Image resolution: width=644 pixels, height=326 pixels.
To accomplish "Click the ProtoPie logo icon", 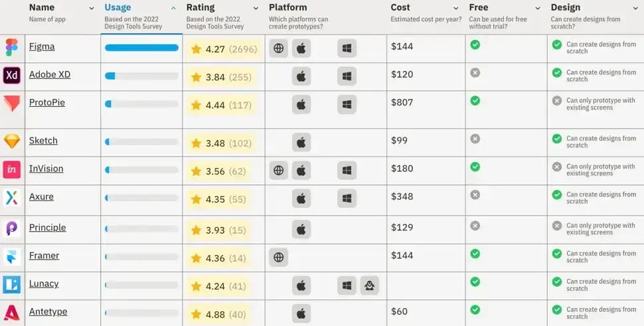I will coord(11,104).
